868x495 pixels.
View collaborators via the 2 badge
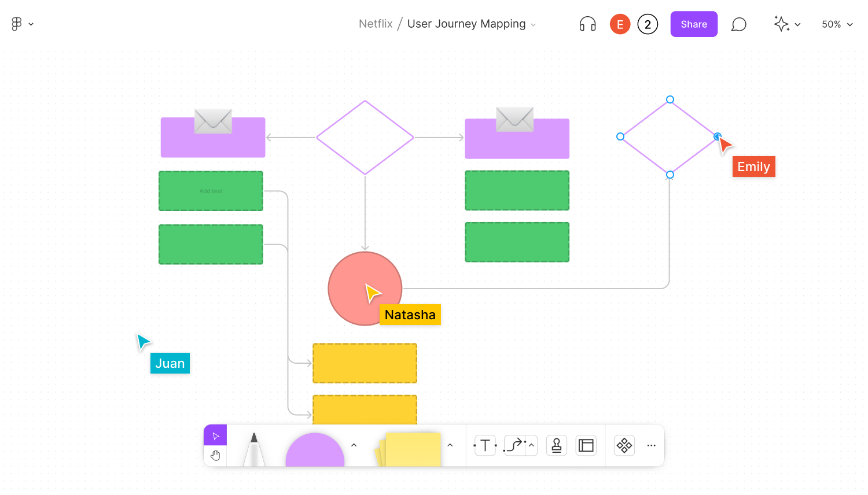point(648,24)
